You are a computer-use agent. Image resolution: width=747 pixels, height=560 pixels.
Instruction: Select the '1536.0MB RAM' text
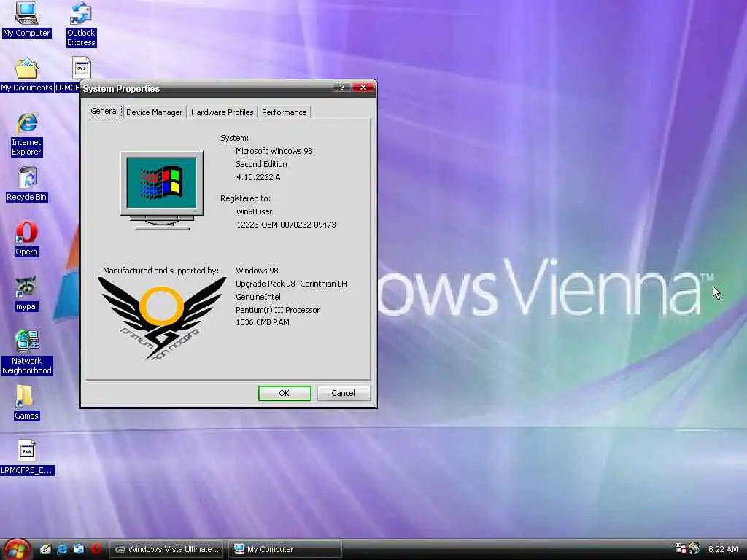pyautogui.click(x=262, y=322)
